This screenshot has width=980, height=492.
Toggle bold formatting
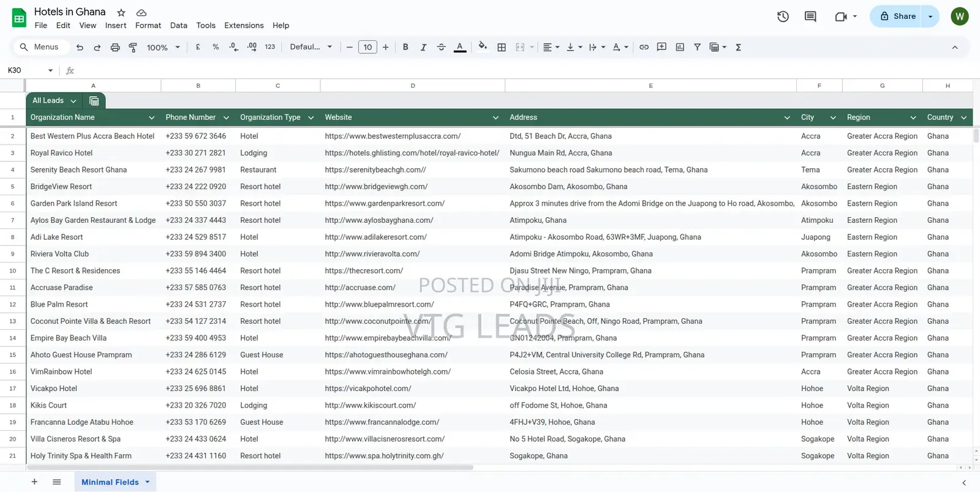click(405, 47)
